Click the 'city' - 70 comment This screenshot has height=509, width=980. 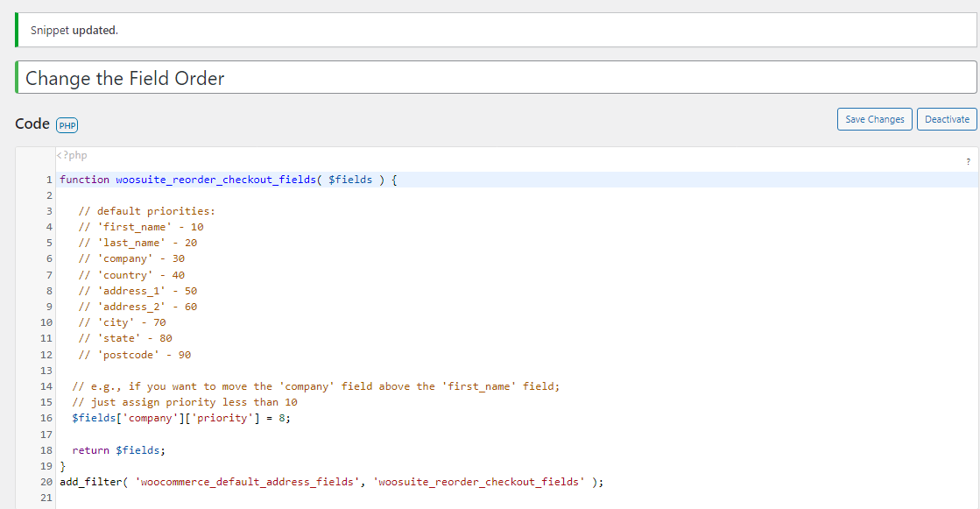coord(123,322)
